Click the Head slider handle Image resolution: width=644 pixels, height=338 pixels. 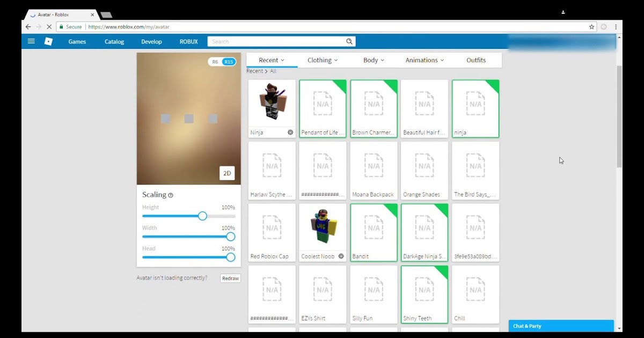(x=231, y=257)
